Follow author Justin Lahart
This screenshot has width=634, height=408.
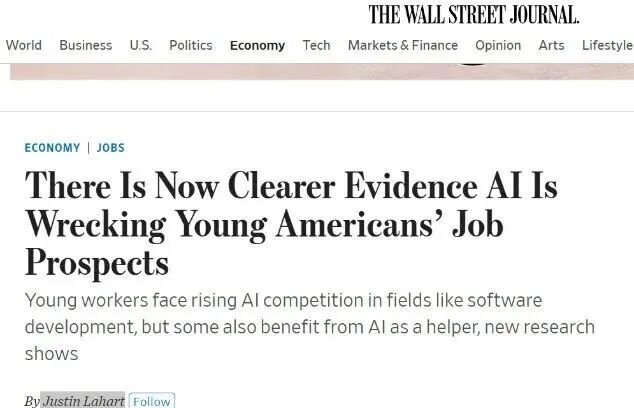tap(151, 401)
